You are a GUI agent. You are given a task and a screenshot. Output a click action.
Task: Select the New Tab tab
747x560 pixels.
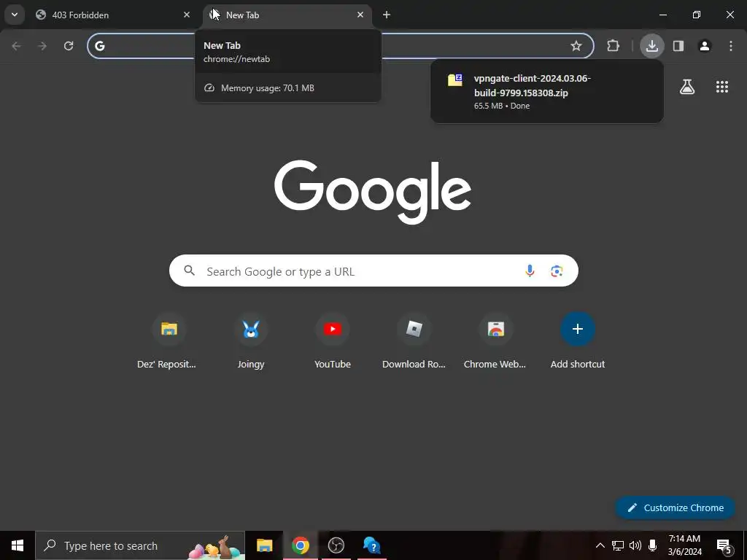point(287,15)
